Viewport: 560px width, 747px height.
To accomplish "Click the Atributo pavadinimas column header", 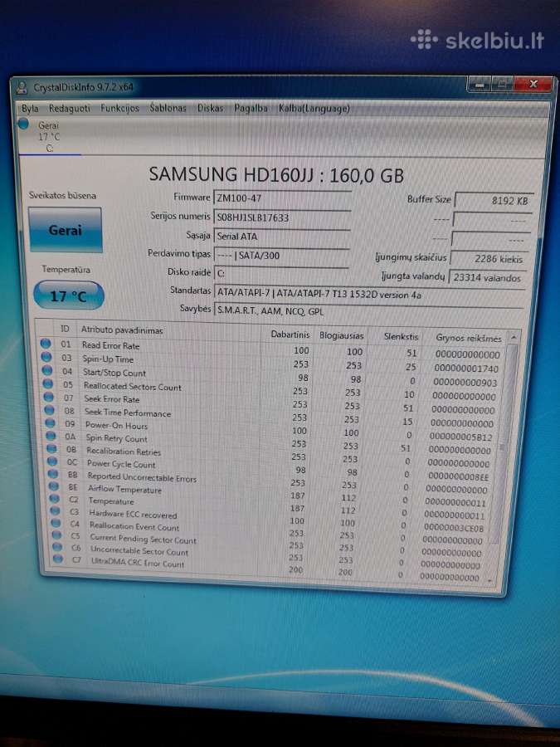I will (122, 330).
